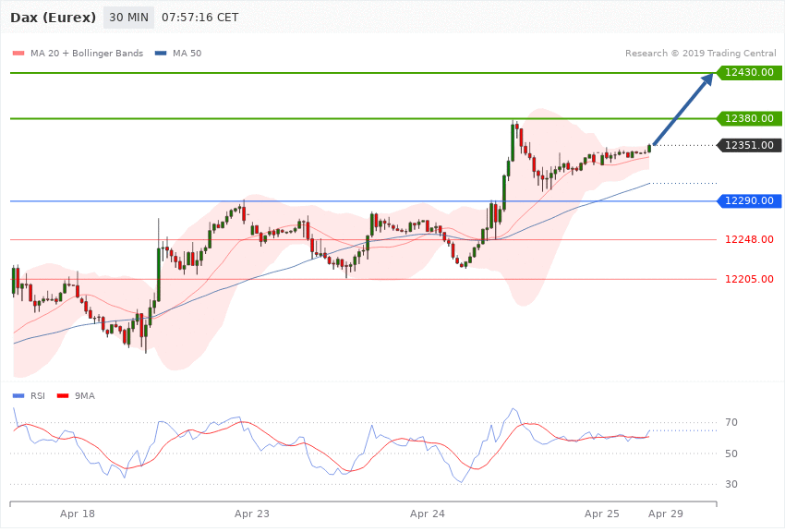Click the 12205.00 red support label
785x532 pixels.
coord(749,279)
